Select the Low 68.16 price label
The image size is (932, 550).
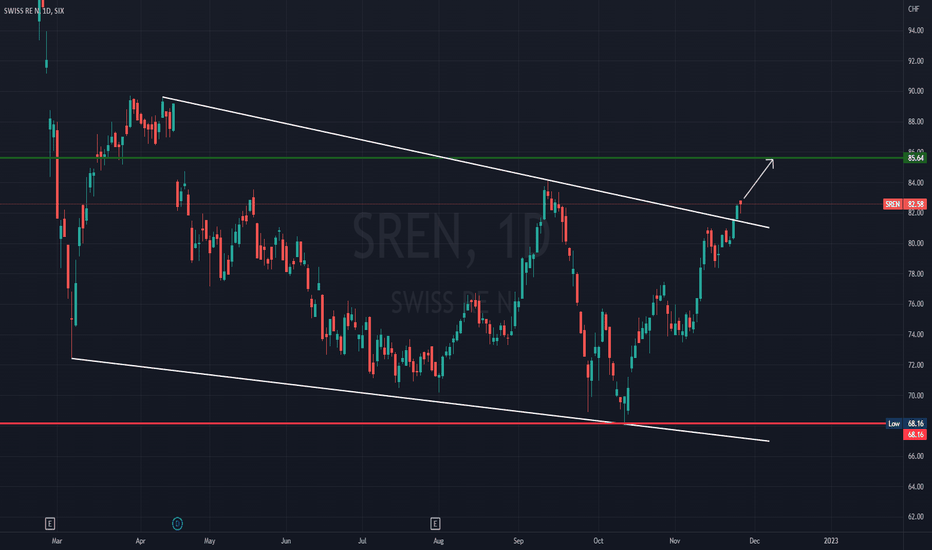pos(906,423)
